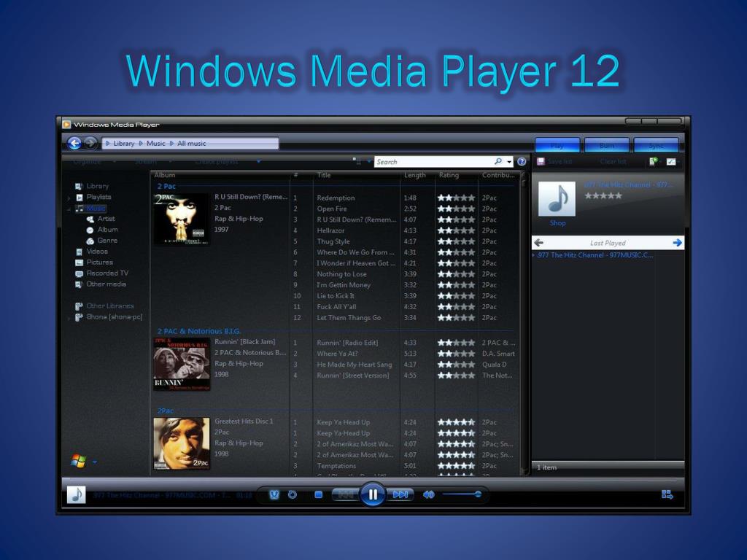Skip to the next track
This screenshot has width=747, height=560.
pos(400,495)
